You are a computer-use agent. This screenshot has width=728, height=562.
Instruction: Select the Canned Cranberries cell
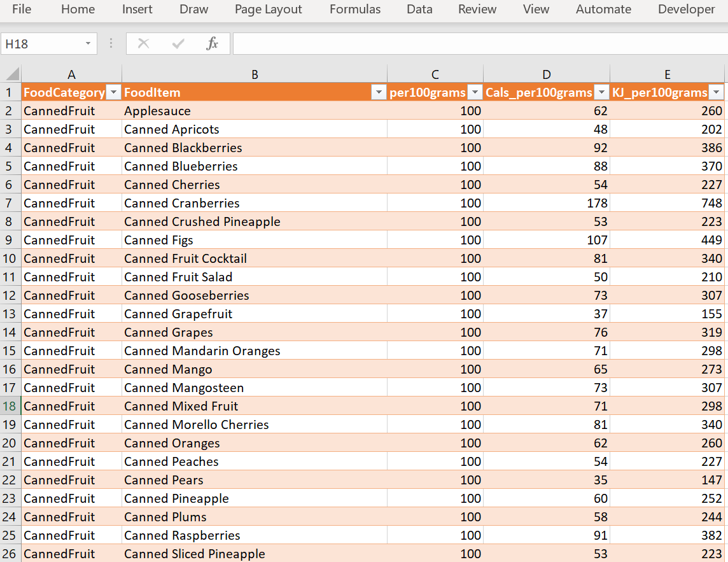click(x=182, y=203)
